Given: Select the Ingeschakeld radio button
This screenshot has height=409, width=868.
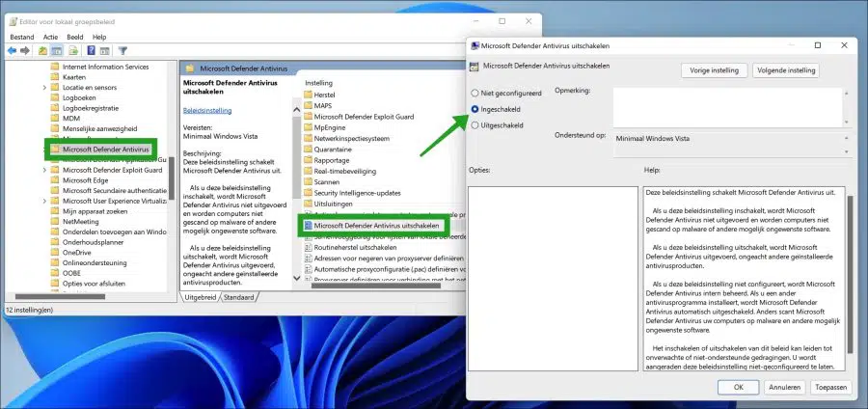Looking at the screenshot, I should [x=475, y=110].
